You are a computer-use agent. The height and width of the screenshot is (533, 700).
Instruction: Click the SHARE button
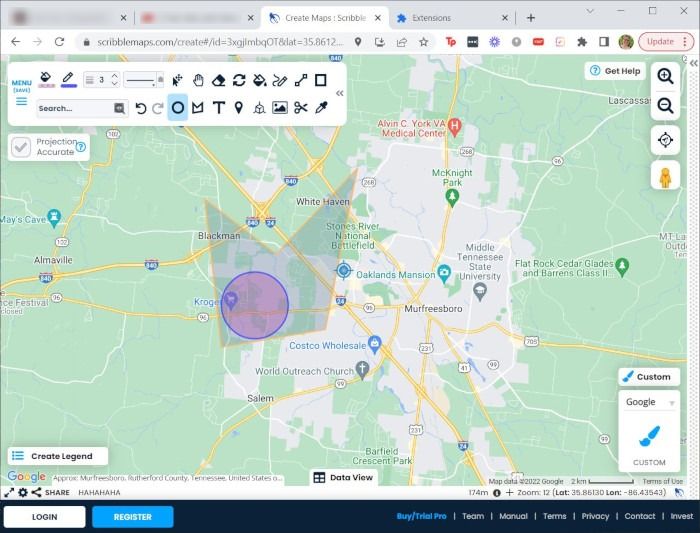point(50,493)
